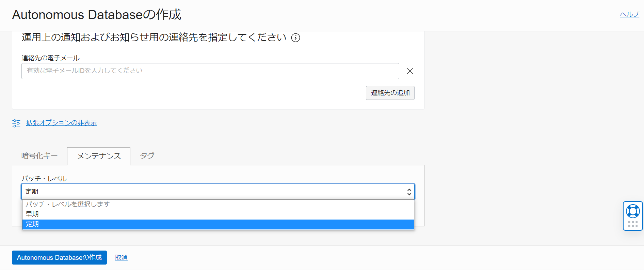
Task: Select the メンテナンス tab
Action: coord(98,156)
